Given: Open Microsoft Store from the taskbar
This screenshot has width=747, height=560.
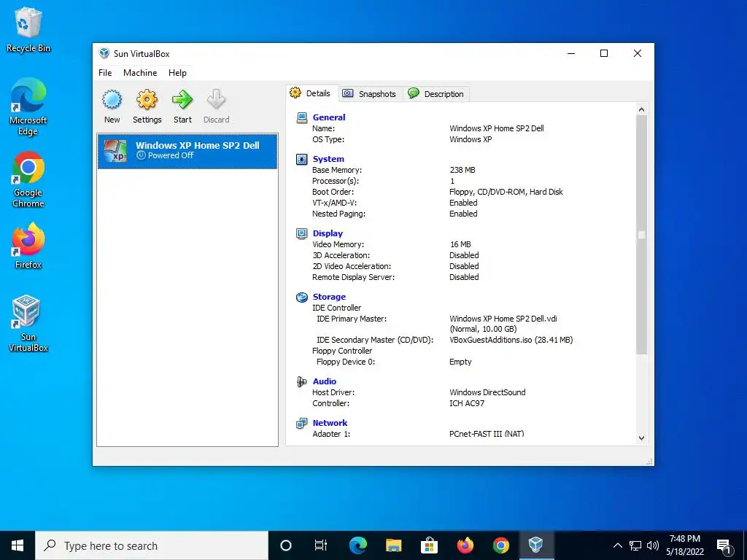Looking at the screenshot, I should (429, 545).
